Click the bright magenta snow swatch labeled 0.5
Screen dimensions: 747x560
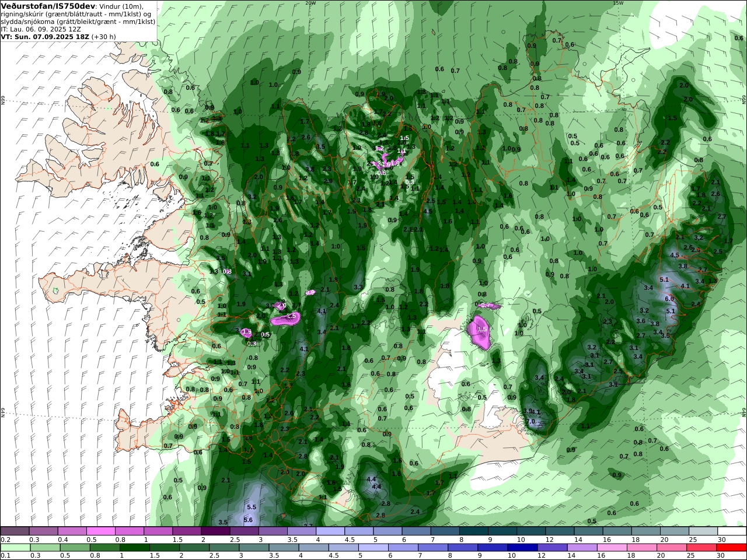coord(100,531)
